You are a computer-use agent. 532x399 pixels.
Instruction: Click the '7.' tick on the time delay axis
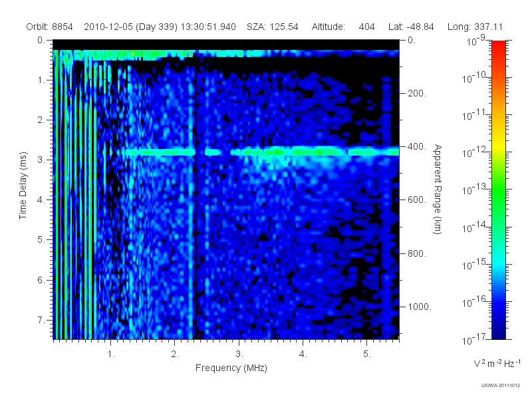pos(41,320)
